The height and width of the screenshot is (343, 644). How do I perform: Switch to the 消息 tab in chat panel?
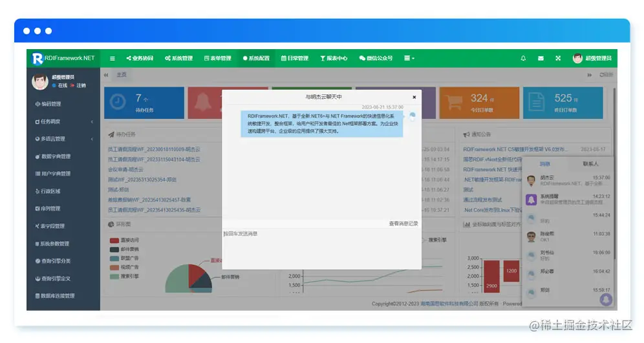(544, 163)
